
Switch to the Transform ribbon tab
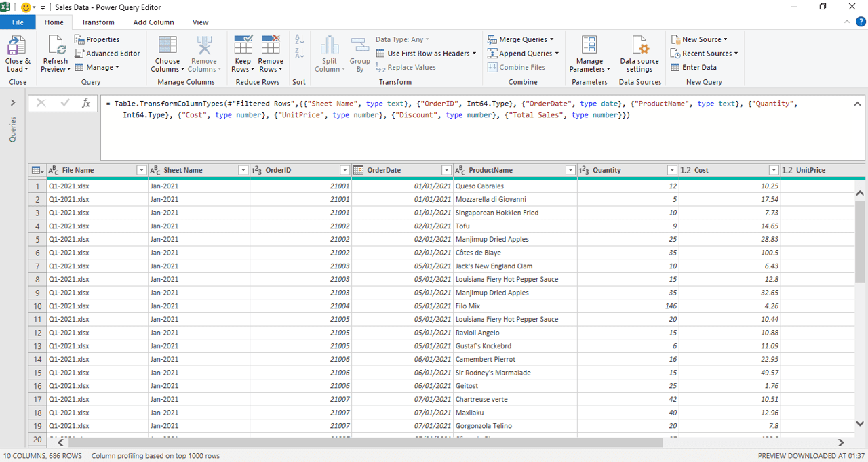[x=98, y=22]
